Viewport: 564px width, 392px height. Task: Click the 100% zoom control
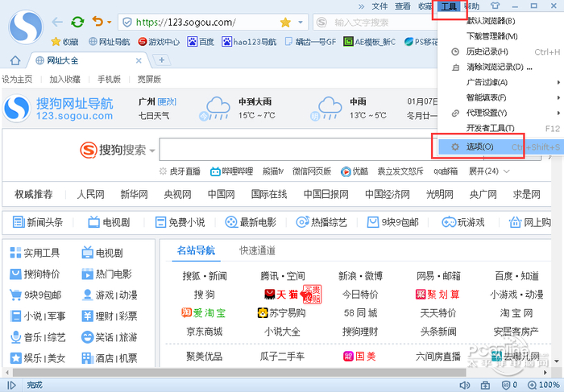(543, 386)
